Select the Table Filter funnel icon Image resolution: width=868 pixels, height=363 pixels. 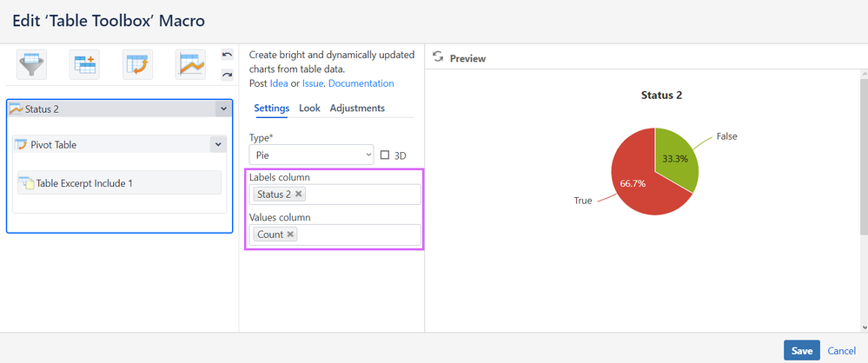click(x=31, y=65)
